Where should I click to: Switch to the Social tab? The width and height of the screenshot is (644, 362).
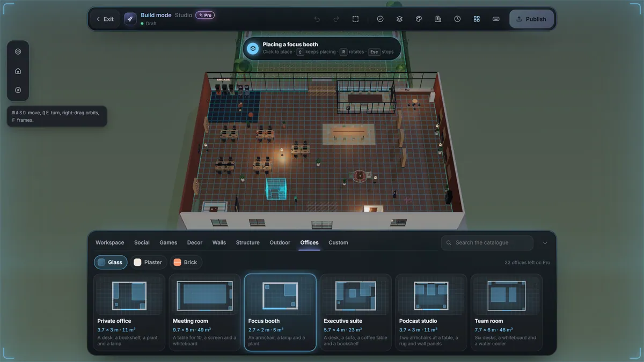(142, 242)
